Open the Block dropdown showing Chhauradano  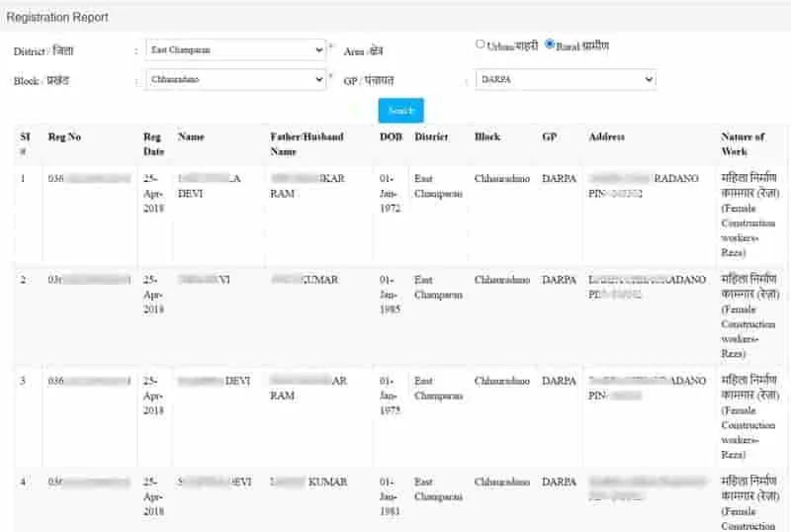click(x=235, y=79)
